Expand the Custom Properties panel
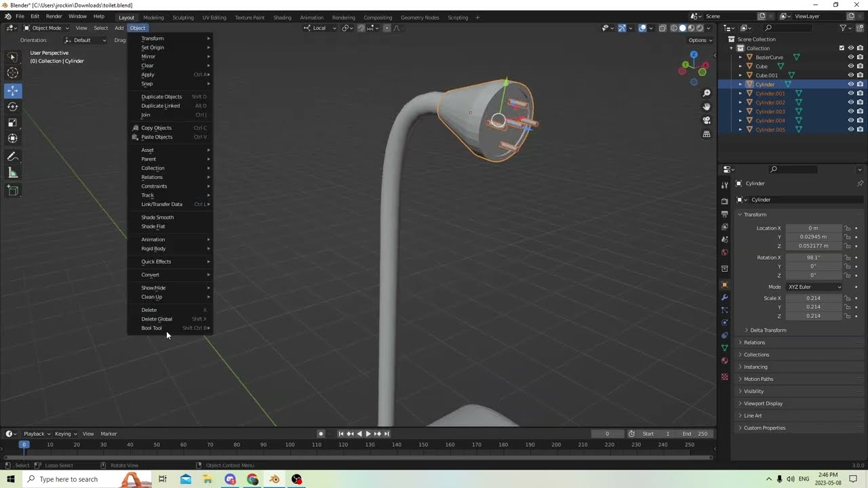The image size is (868, 488). click(x=764, y=428)
